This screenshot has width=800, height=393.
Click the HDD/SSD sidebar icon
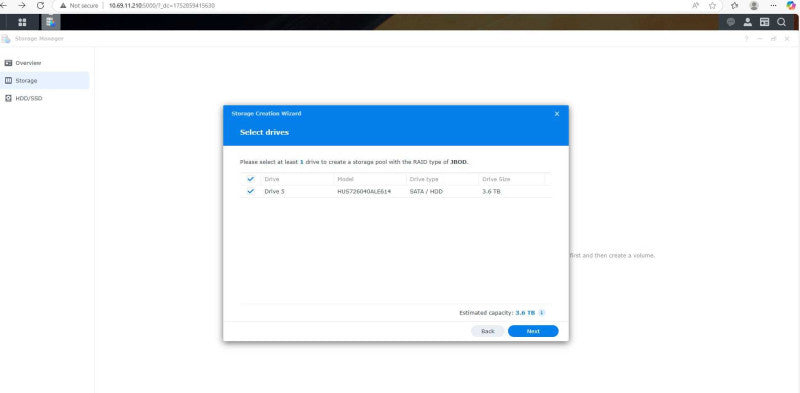8,98
